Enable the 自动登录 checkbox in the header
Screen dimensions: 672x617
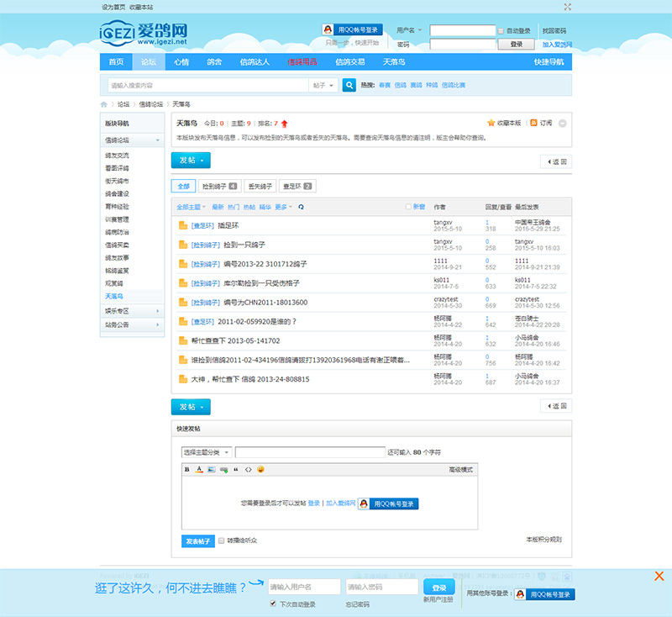[x=501, y=31]
